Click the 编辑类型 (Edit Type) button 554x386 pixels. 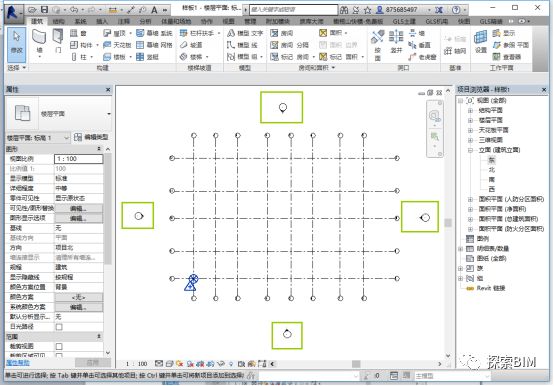91,137
